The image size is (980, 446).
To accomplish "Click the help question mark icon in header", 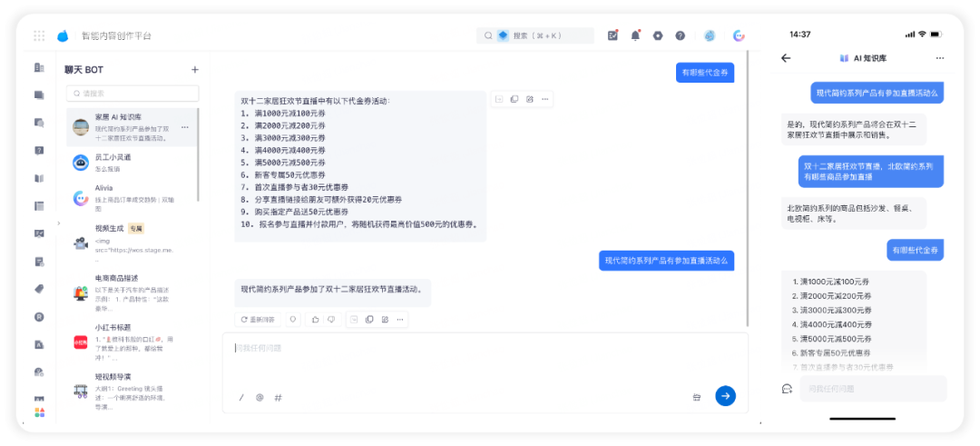I will click(680, 36).
